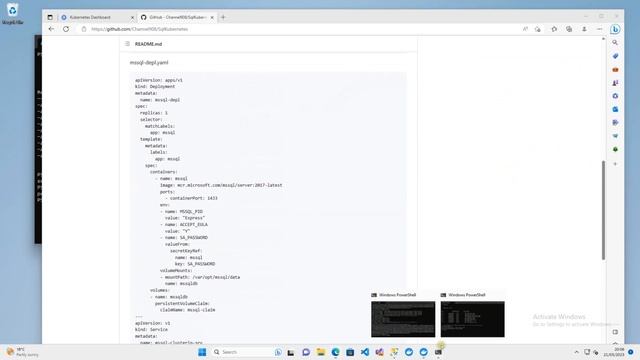Click the mssql-depl.yaml heading text
The height and width of the screenshot is (360, 640).
(x=149, y=62)
